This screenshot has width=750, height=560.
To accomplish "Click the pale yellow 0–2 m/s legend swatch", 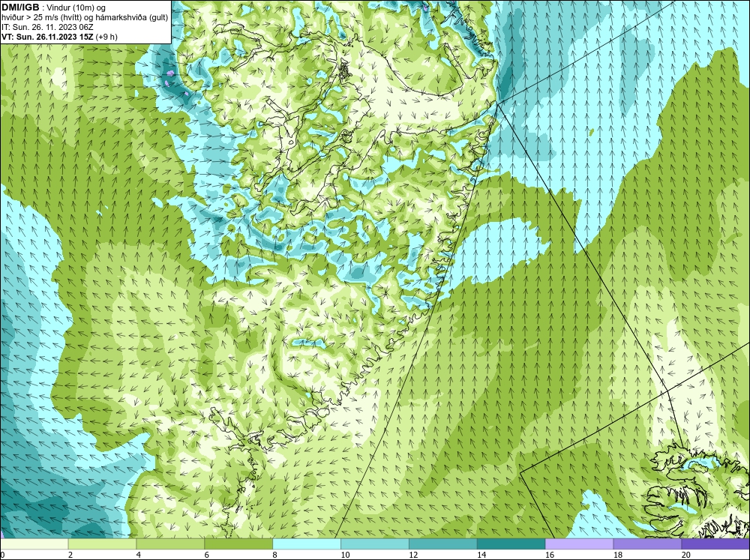I will point(34,544).
